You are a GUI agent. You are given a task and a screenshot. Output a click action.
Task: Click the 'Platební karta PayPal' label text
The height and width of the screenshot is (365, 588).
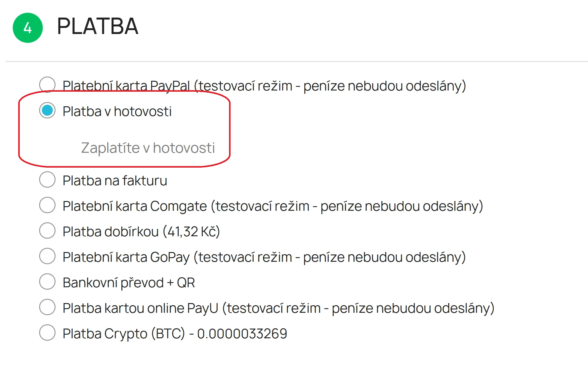coord(264,86)
